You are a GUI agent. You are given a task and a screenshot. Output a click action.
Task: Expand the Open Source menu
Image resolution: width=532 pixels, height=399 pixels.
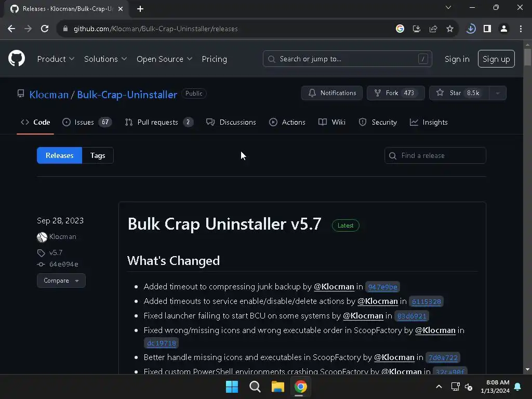click(165, 59)
